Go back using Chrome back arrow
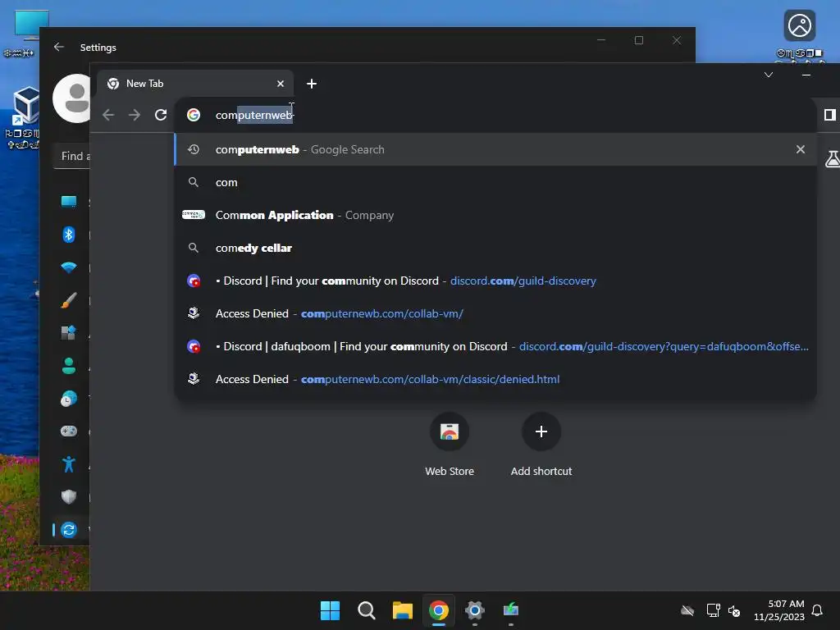This screenshot has height=630, width=840. 108,115
